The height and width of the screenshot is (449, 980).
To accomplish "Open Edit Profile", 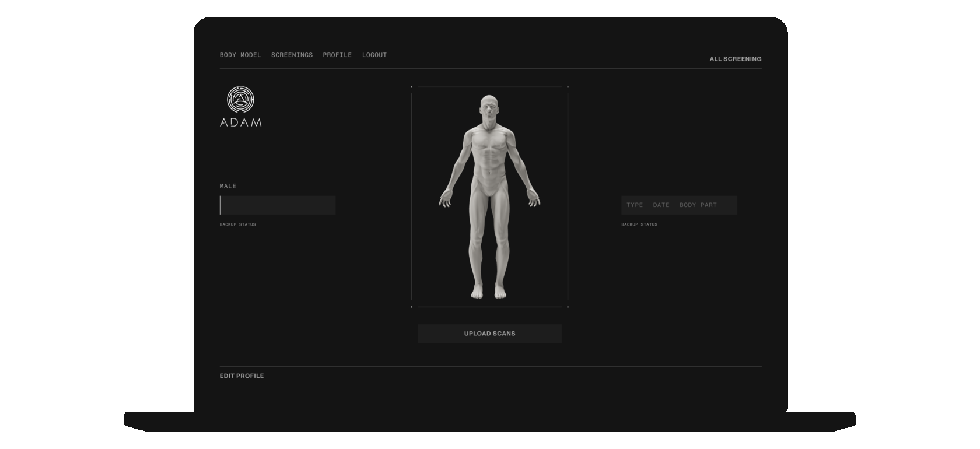I will pos(242,376).
